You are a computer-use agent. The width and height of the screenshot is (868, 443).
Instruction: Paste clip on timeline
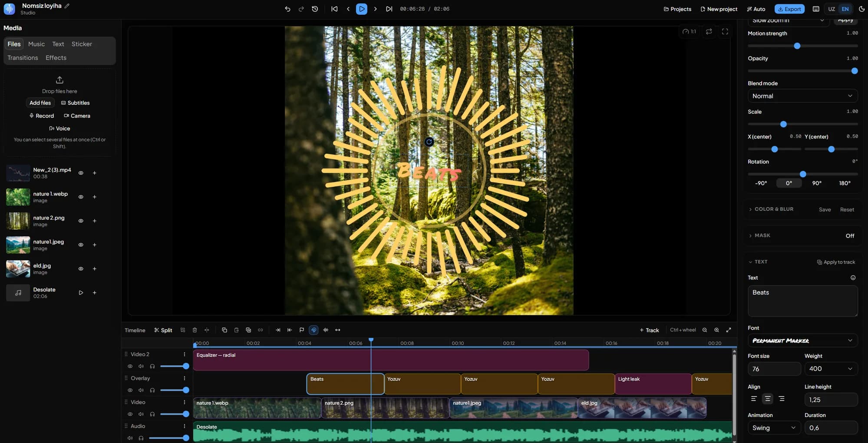pos(237,330)
